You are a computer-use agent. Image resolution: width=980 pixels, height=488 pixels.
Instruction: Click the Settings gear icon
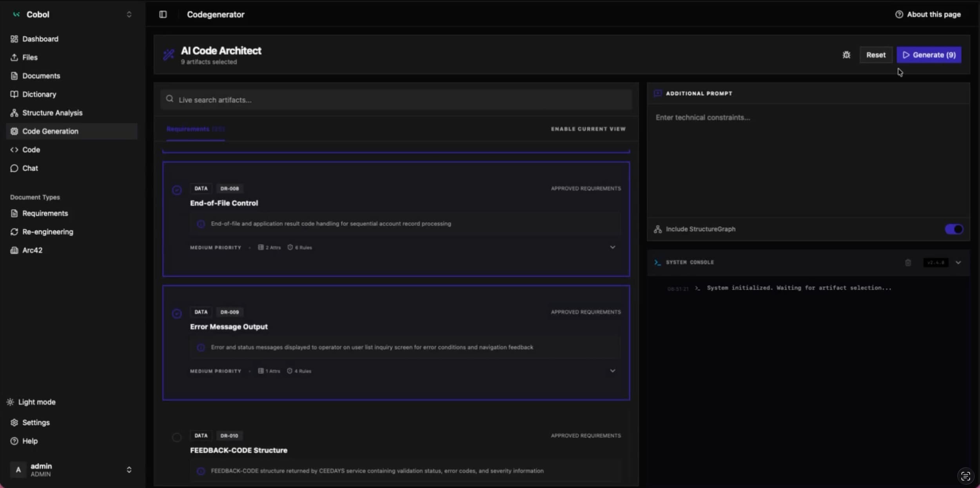14,423
